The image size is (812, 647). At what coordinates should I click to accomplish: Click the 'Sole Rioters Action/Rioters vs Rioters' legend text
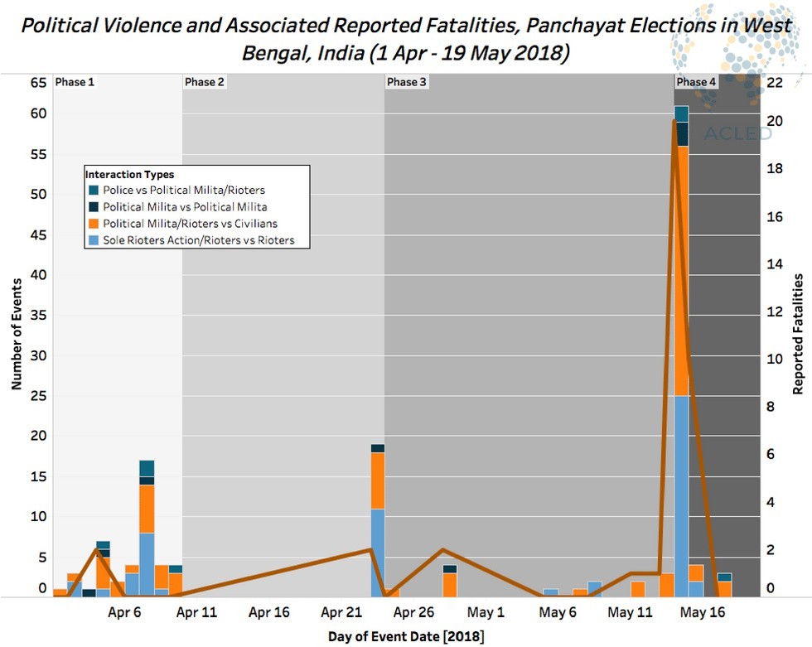point(204,240)
